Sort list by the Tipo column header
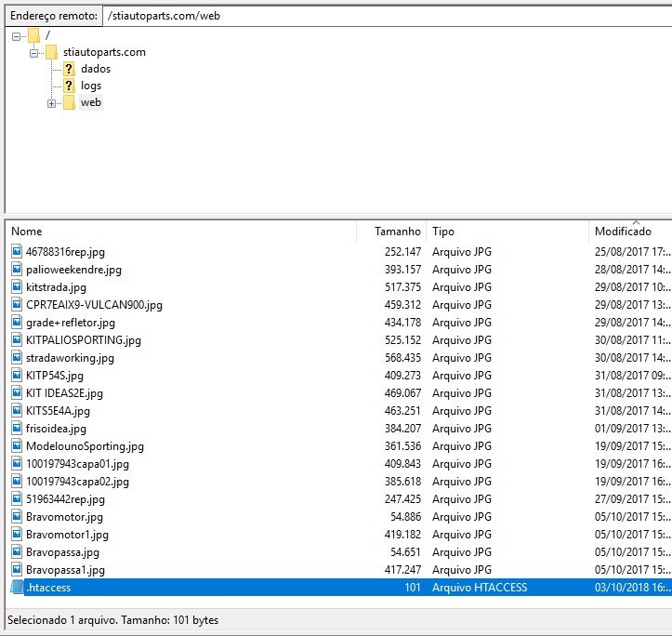The height and width of the screenshot is (636, 672). point(507,232)
